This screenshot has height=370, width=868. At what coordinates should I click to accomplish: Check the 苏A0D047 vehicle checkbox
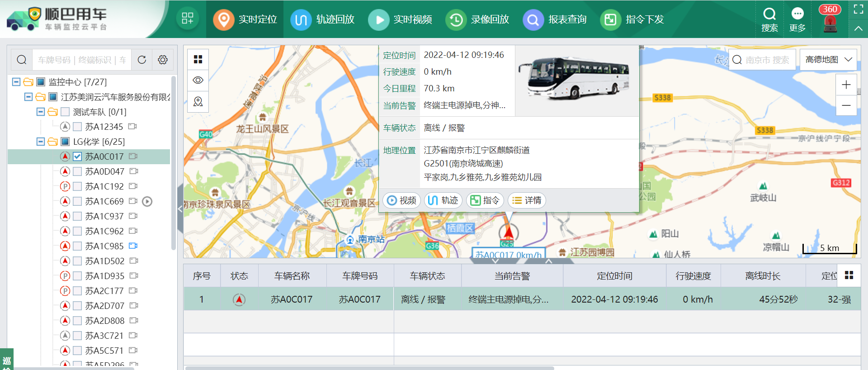tap(77, 171)
